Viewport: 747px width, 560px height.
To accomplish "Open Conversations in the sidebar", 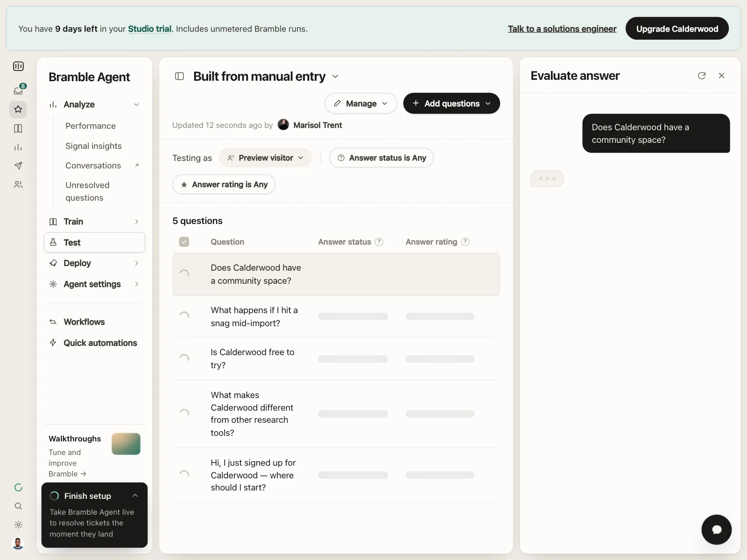I will [x=93, y=166].
